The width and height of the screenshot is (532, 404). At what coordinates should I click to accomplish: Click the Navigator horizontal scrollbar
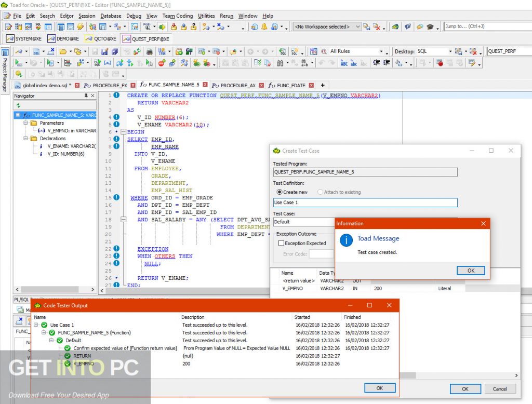tap(55, 289)
